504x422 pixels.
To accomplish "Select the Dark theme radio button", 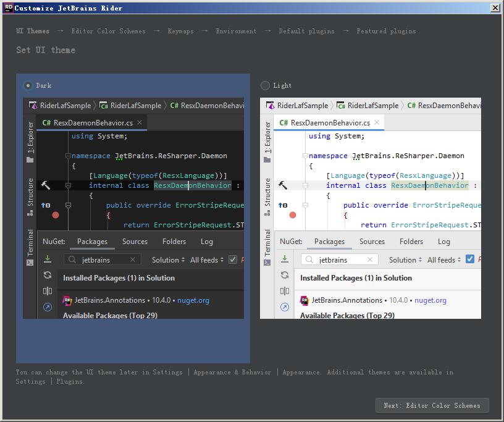I will (28, 85).
